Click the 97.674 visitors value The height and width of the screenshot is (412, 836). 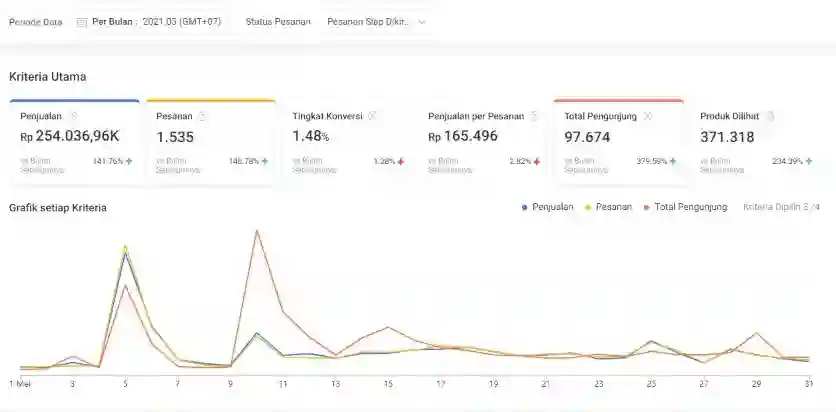pos(587,137)
